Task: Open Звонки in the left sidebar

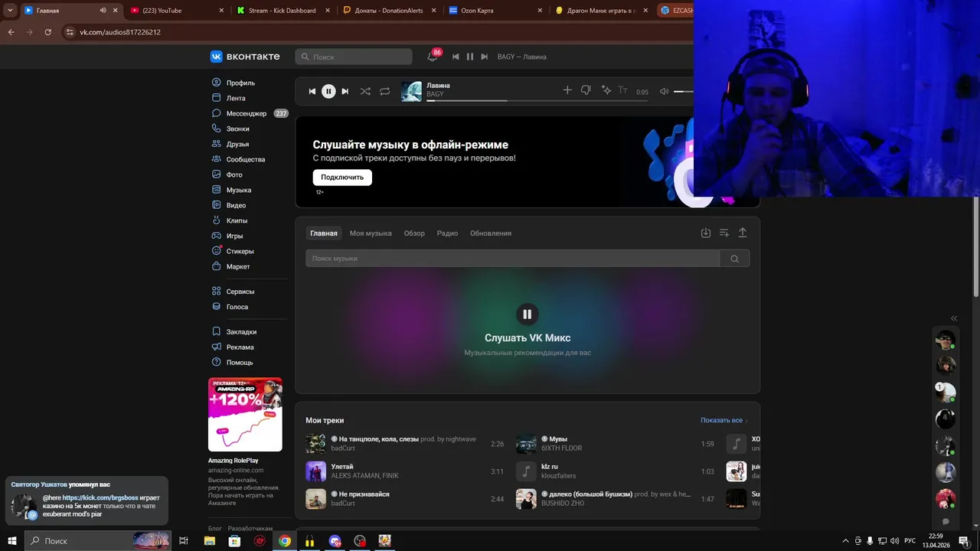Action: tap(237, 129)
